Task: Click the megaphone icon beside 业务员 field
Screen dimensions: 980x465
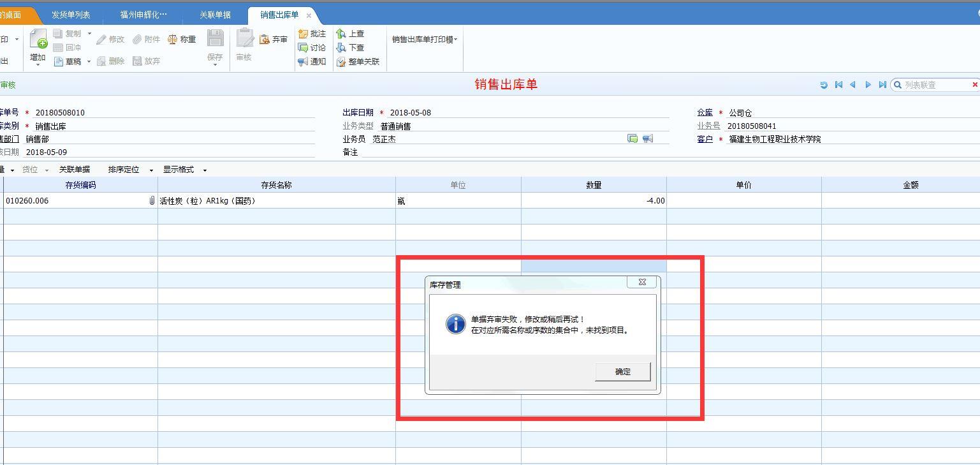Action: (648, 138)
